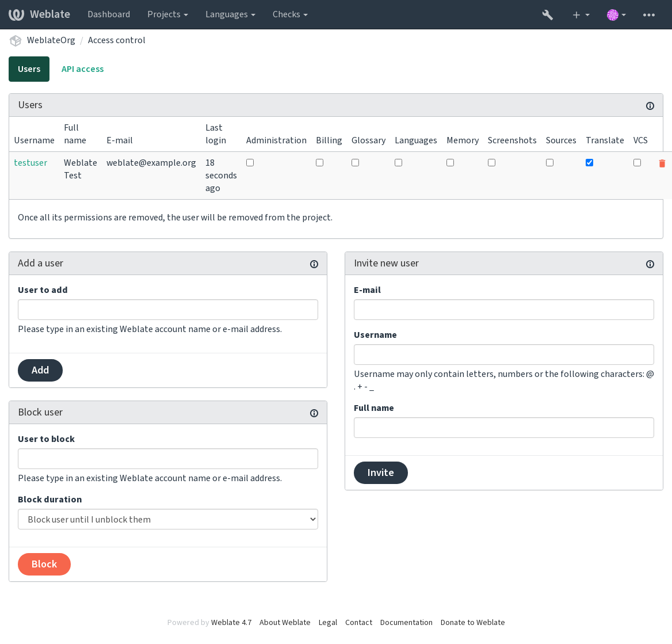The height and width of the screenshot is (644, 672).
Task: Open the user avatar menu
Action: coord(616,15)
